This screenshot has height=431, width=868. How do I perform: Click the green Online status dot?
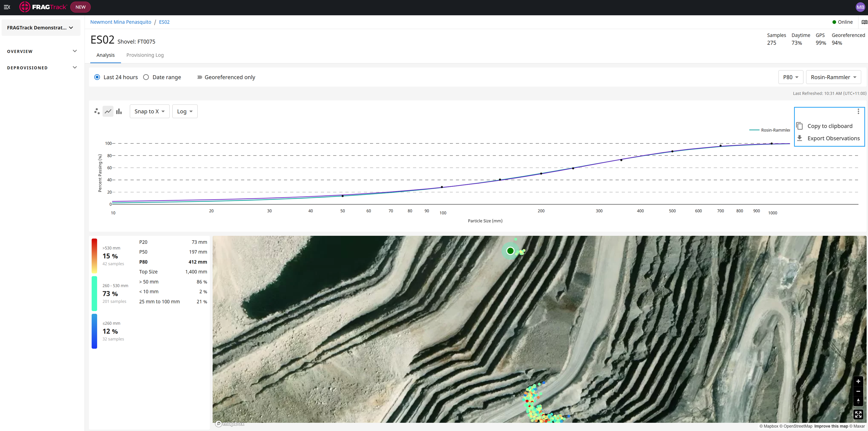click(x=834, y=22)
